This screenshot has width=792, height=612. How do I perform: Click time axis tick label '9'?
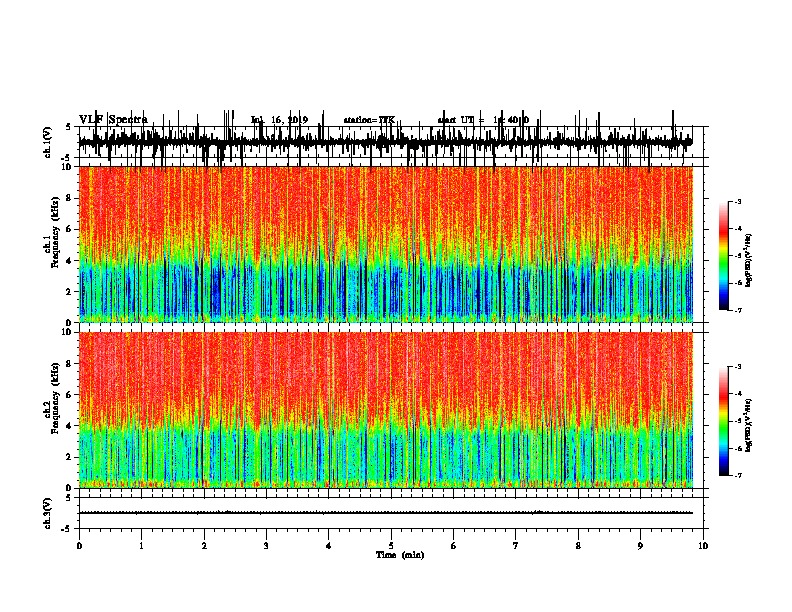click(640, 546)
